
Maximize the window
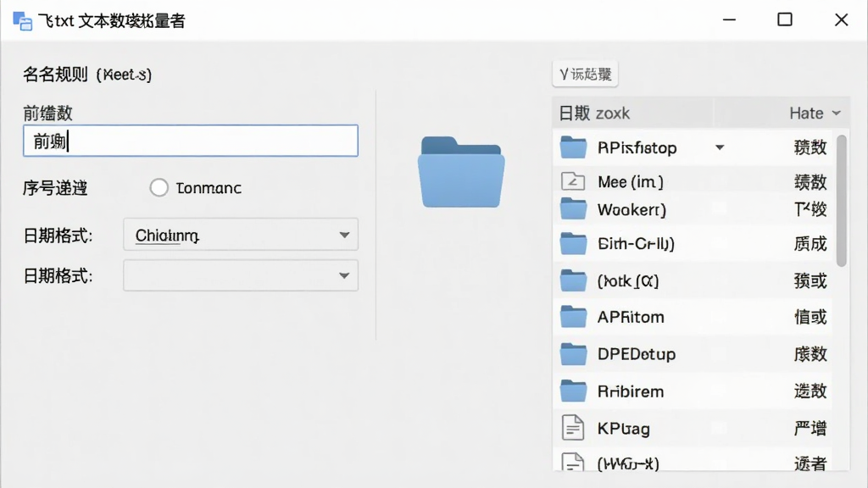click(x=785, y=20)
